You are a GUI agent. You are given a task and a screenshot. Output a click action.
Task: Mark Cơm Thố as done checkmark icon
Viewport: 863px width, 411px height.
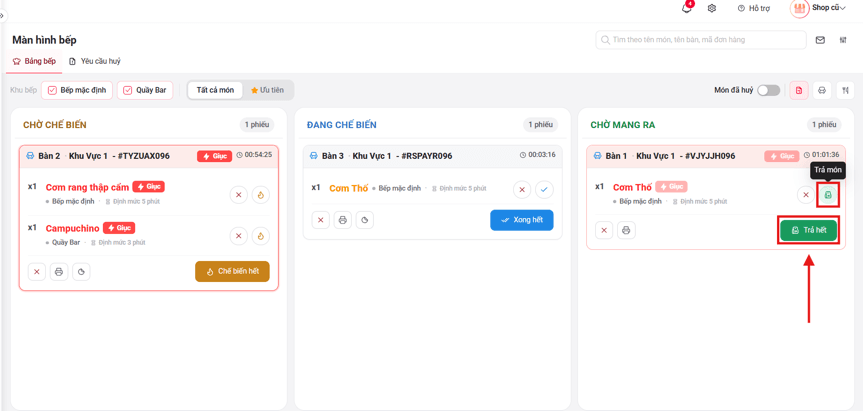[544, 190]
